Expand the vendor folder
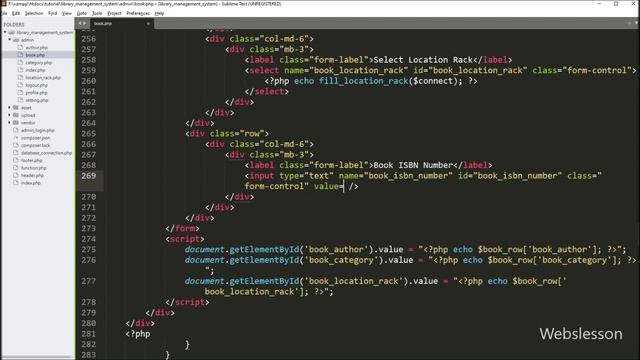640x360 pixels. coord(9,123)
